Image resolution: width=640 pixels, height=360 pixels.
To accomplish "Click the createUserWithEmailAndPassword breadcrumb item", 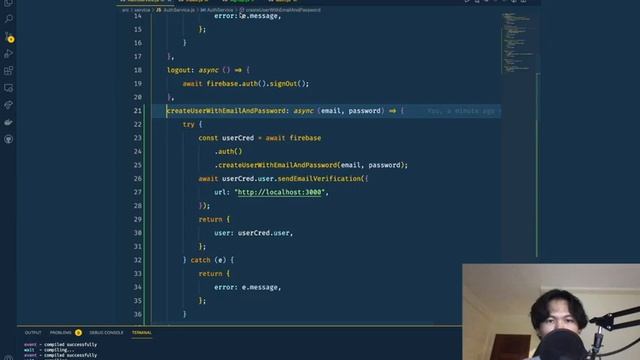I will [x=280, y=10].
